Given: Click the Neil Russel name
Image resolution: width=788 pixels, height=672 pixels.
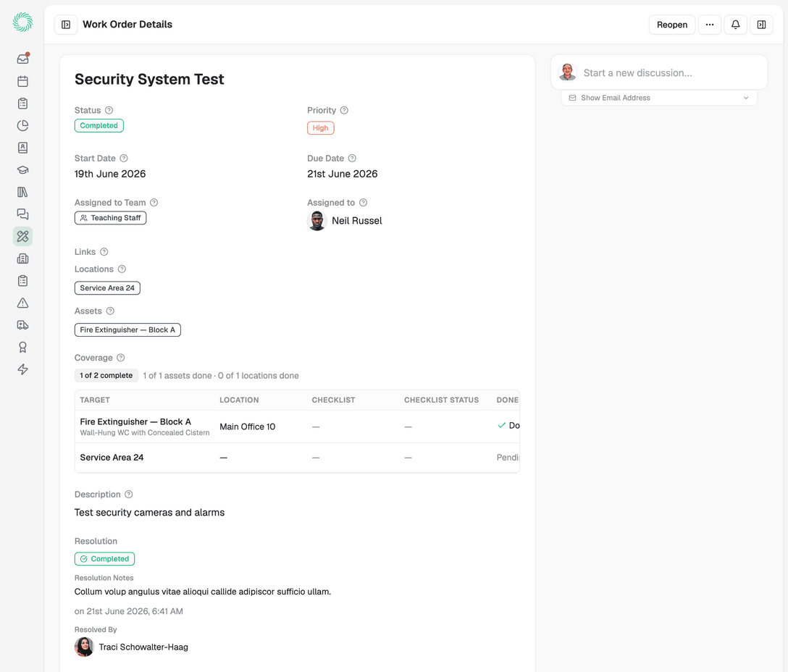Looking at the screenshot, I should point(357,221).
